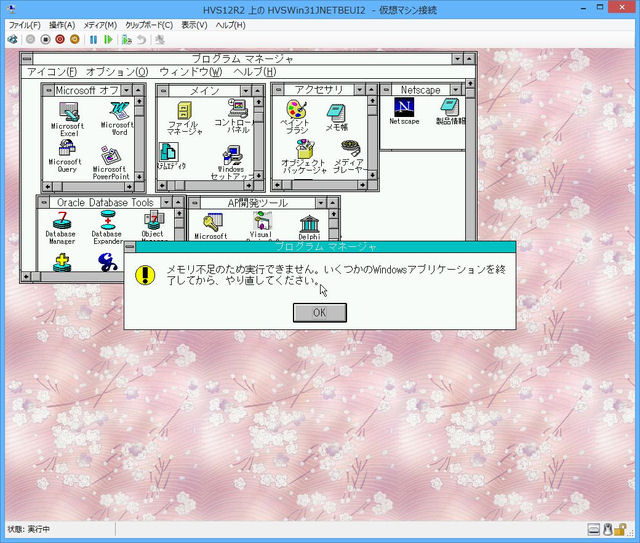The width and height of the screenshot is (640, 543).
Task: Click the orange Save state toolbar icon
Action: click(x=74, y=40)
